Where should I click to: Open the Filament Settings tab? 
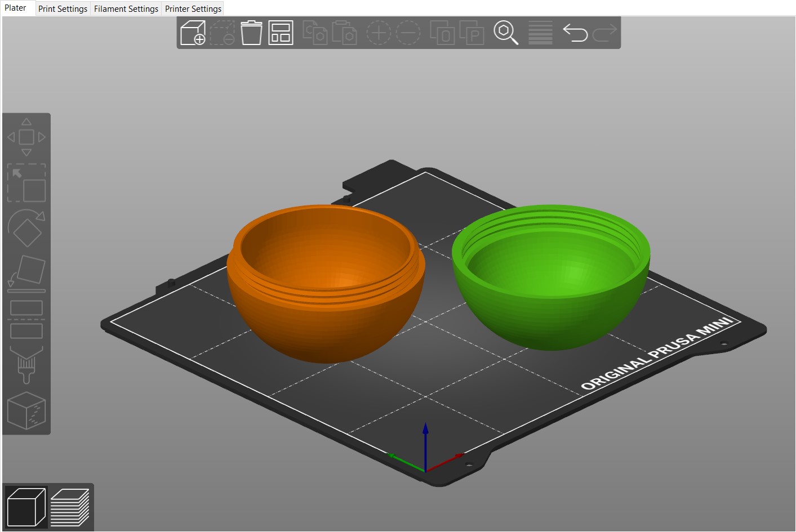pos(126,8)
